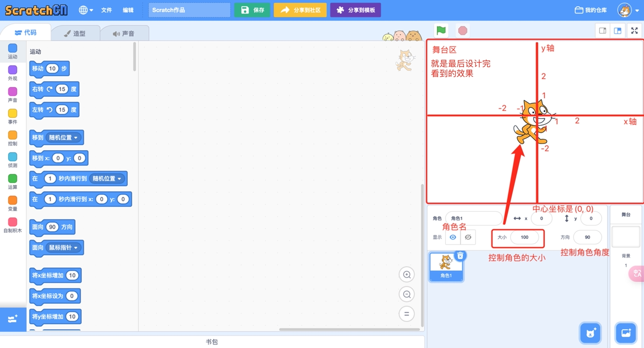The width and height of the screenshot is (644, 348).
Task: Switch to the 造型 tab
Action: [75, 33]
